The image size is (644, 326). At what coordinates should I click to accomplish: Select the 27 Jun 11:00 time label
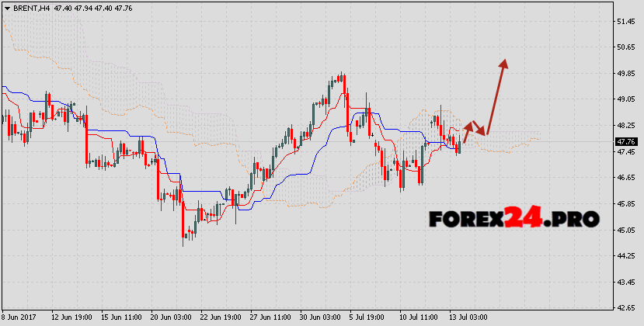click(x=270, y=318)
